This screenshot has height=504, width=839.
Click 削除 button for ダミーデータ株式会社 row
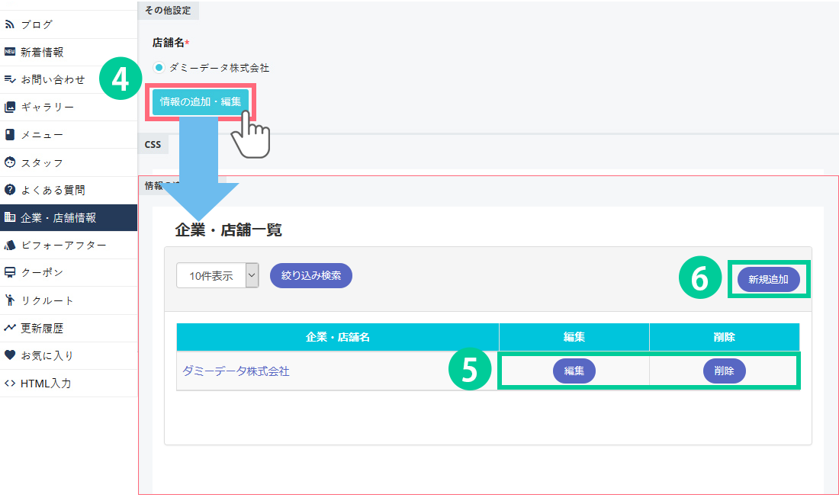click(x=724, y=371)
